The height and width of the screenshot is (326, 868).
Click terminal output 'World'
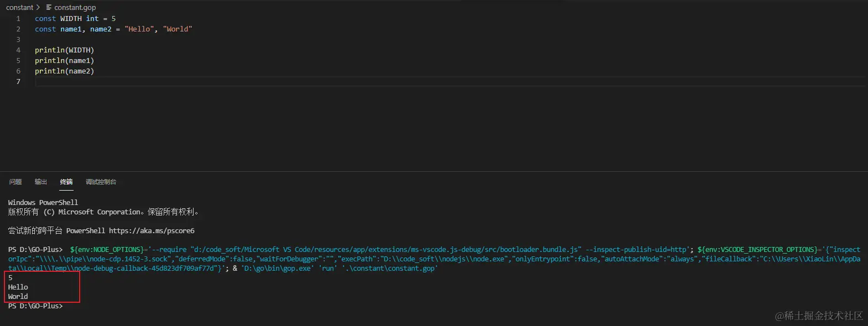pos(18,296)
